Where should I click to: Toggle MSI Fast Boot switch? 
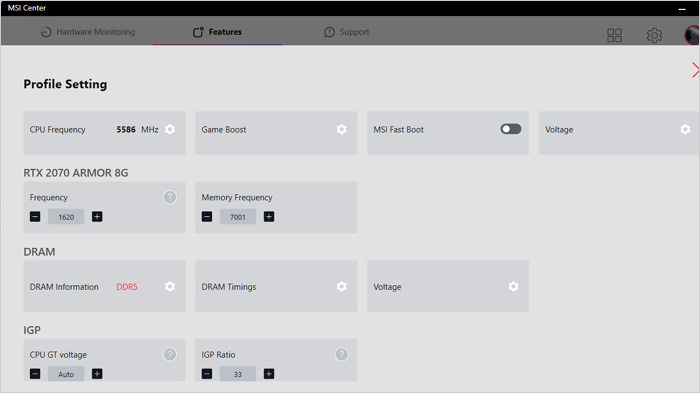pyautogui.click(x=511, y=129)
